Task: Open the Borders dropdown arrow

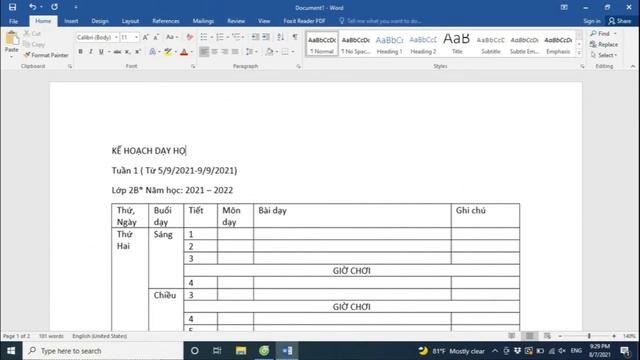Action: coord(293,52)
